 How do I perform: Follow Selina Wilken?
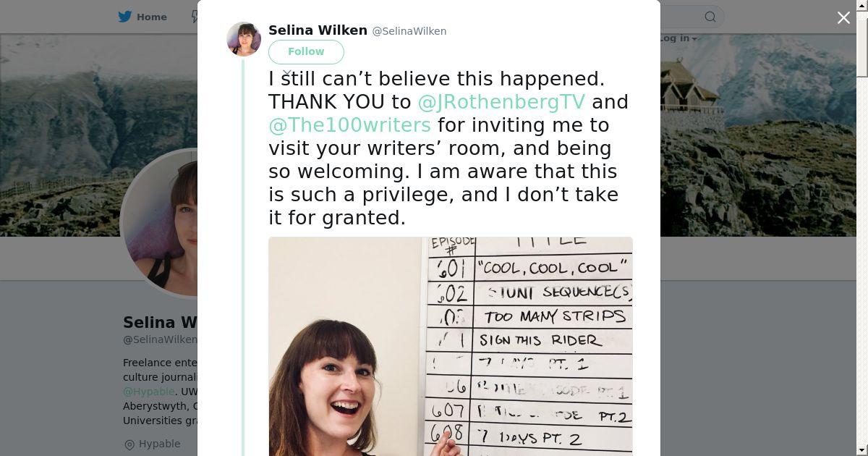(306, 51)
